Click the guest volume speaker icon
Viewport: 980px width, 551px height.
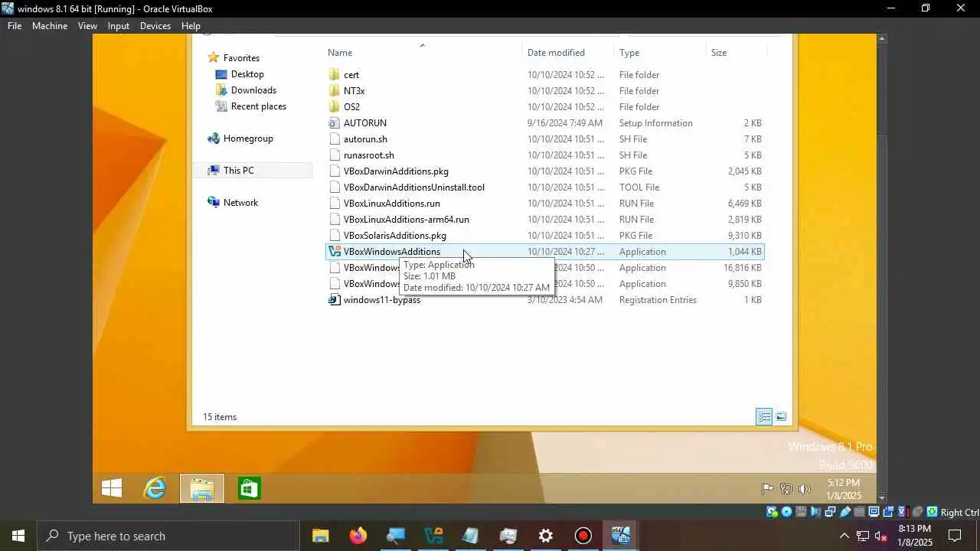805,488
